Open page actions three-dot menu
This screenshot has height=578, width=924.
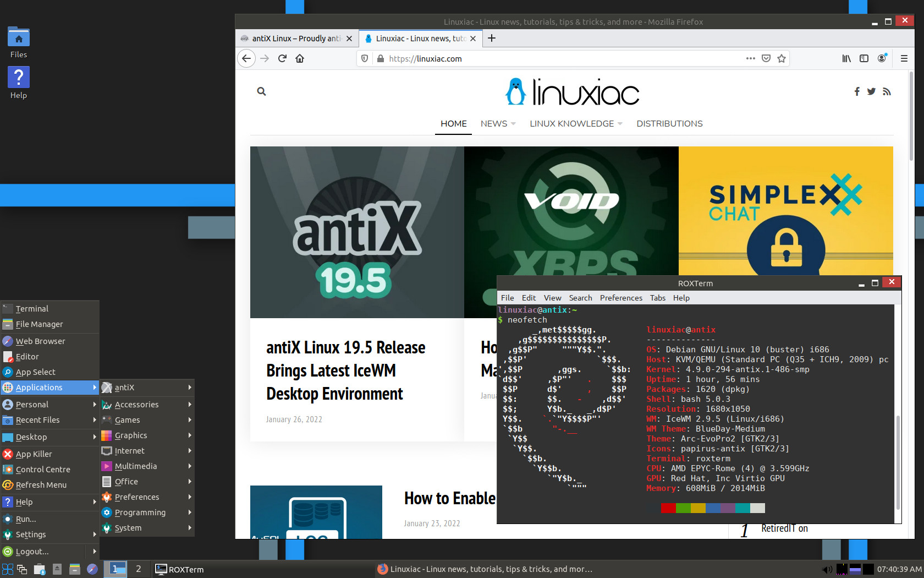(x=750, y=58)
